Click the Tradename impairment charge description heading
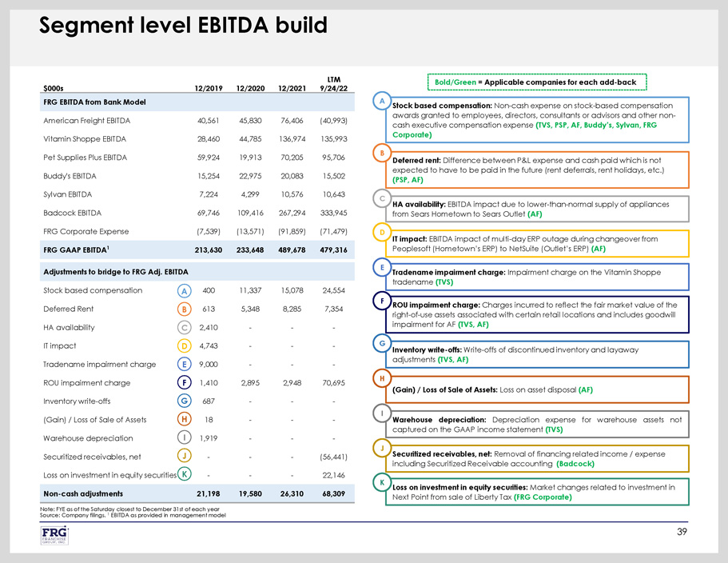This screenshot has height=563, width=728. (449, 273)
